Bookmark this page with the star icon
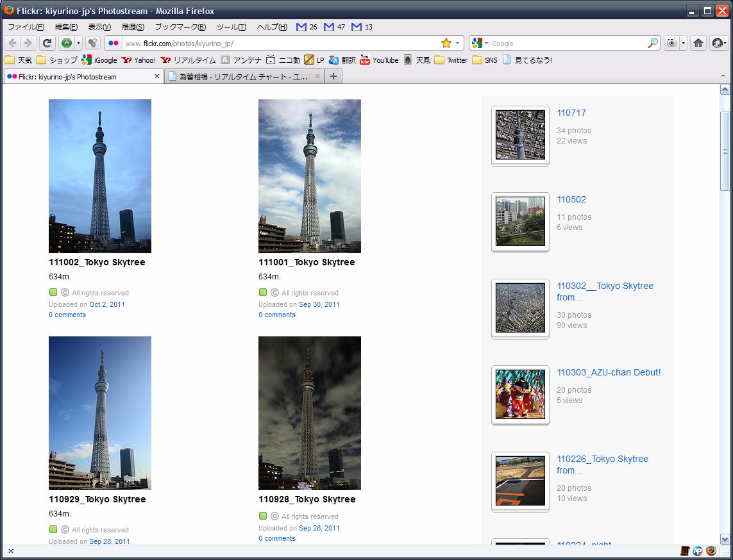733x560 pixels. click(x=446, y=43)
